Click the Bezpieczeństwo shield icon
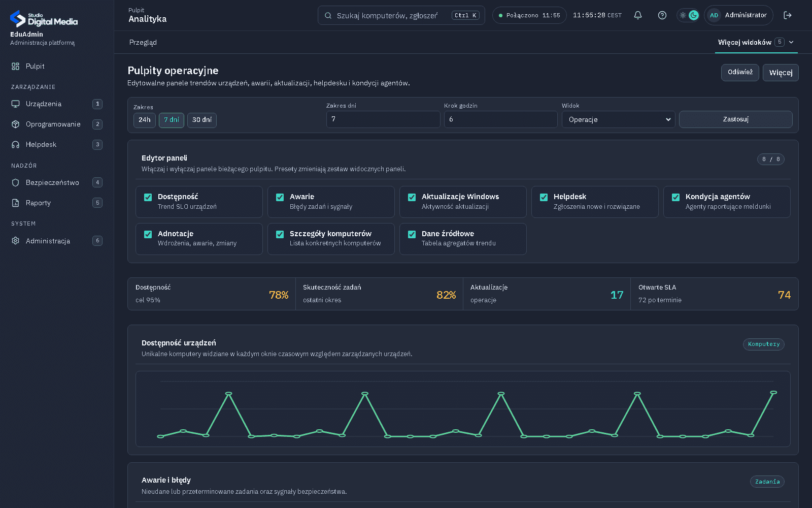 click(x=16, y=182)
